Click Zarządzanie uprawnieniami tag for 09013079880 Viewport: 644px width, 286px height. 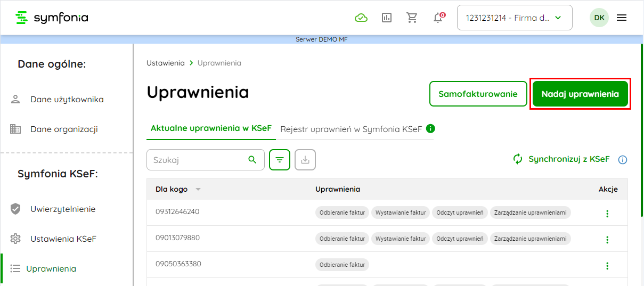tap(530, 239)
